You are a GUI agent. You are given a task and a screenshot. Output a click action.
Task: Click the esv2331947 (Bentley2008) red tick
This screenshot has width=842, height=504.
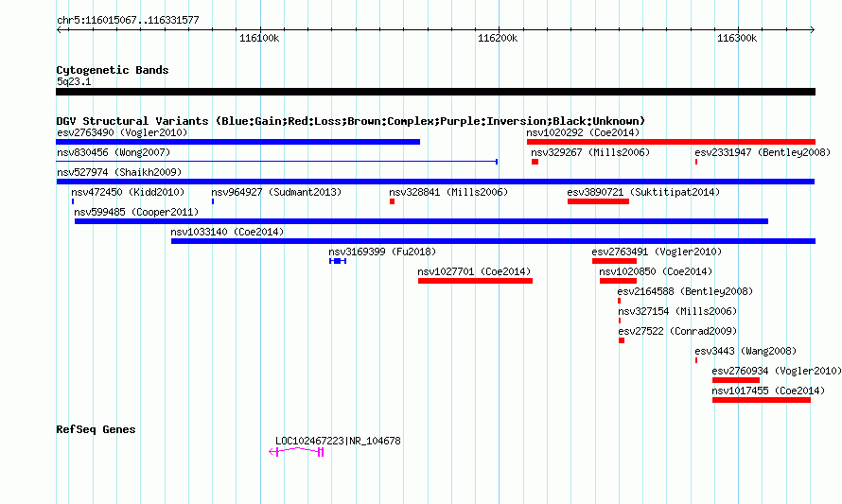[696, 162]
